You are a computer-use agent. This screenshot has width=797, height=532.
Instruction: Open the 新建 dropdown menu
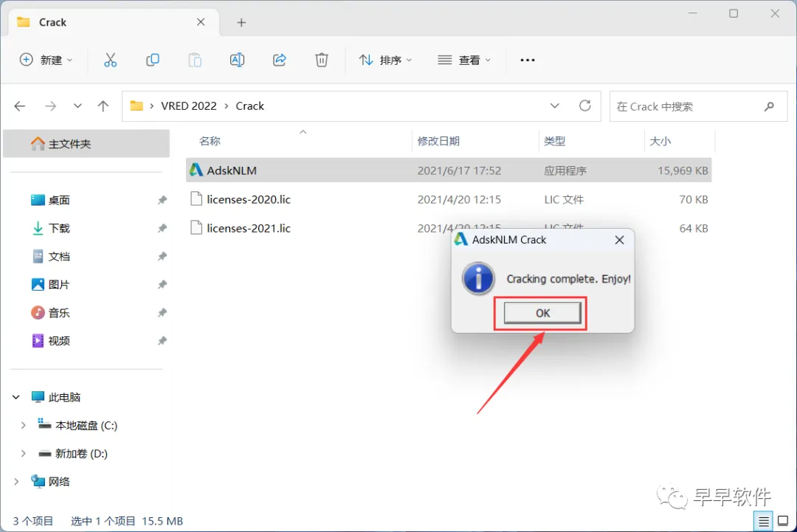click(46, 60)
